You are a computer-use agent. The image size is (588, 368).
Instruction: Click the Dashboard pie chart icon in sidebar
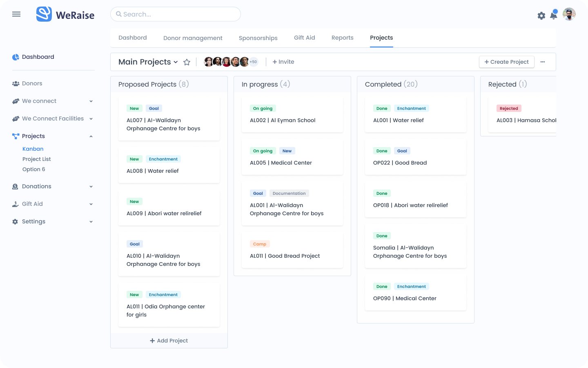coord(16,57)
